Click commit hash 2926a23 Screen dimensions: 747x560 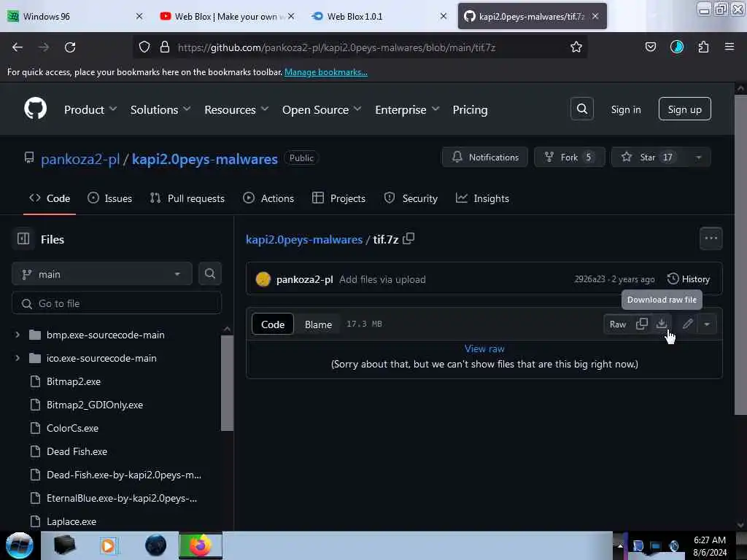(x=589, y=279)
